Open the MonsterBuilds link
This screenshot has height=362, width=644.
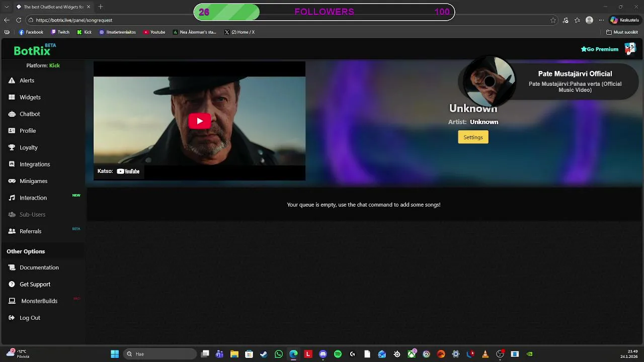pyautogui.click(x=33, y=301)
